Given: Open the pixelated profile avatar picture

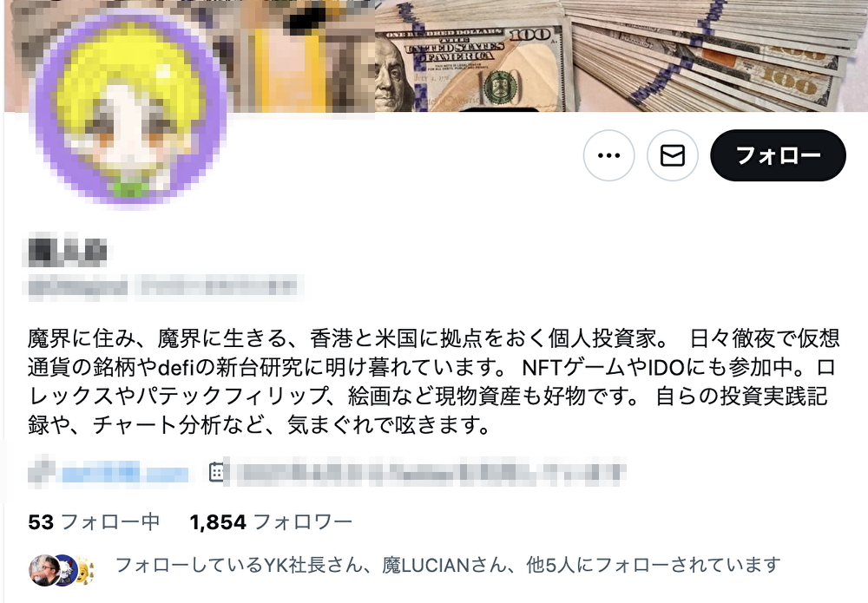Looking at the screenshot, I should (128, 105).
